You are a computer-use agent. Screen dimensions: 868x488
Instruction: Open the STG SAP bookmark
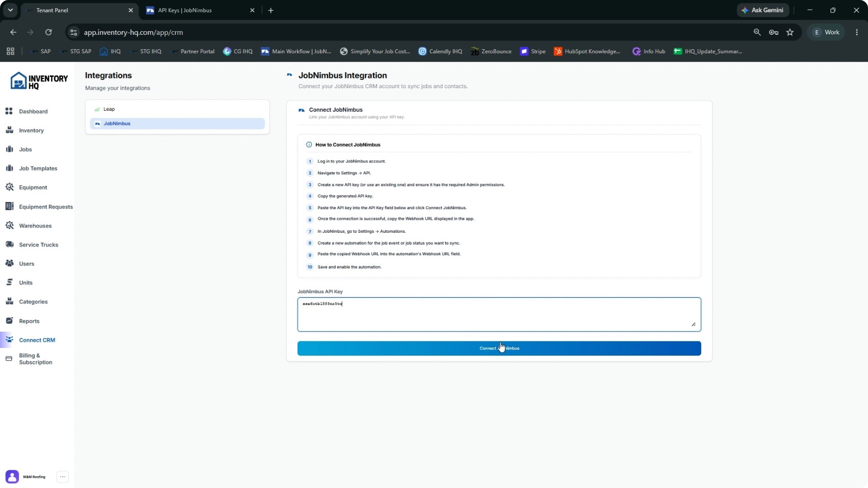pos(75,51)
